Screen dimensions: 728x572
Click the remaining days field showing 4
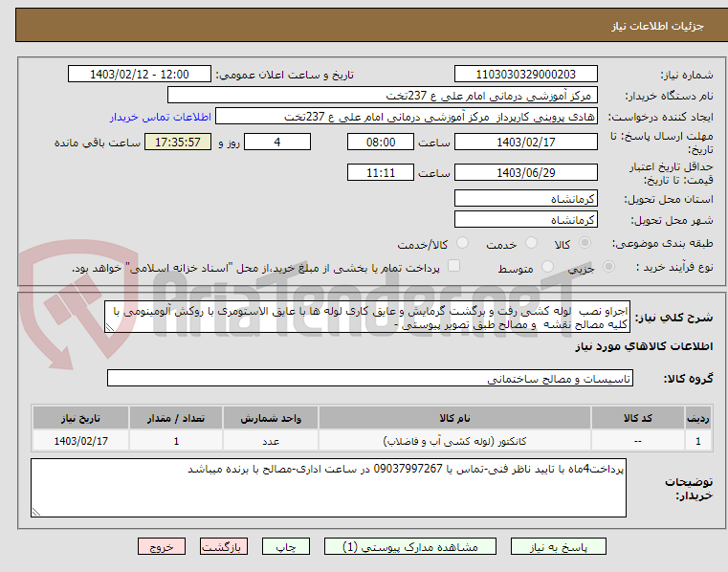click(x=277, y=143)
